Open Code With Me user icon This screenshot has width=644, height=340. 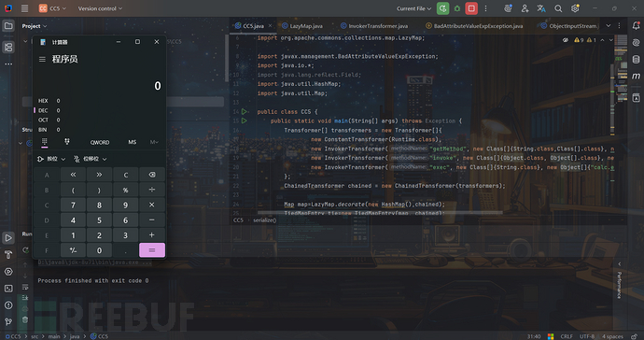tap(525, 8)
